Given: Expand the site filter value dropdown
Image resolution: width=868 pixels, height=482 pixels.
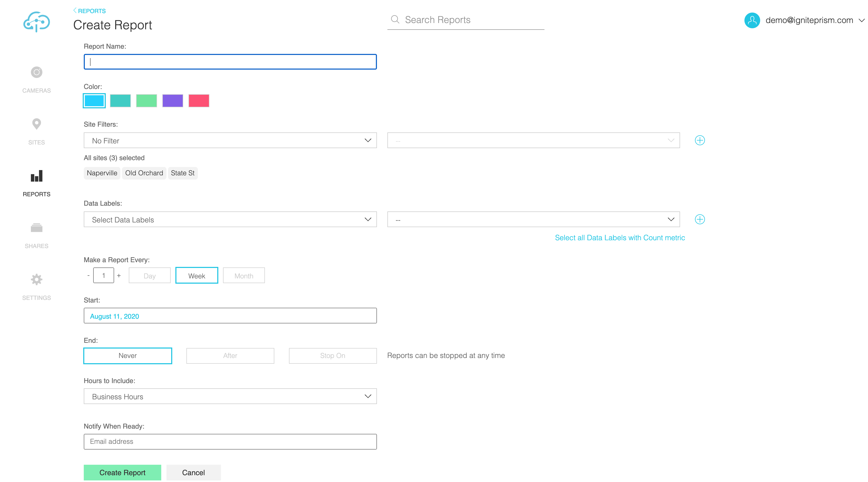Looking at the screenshot, I should click(x=533, y=141).
